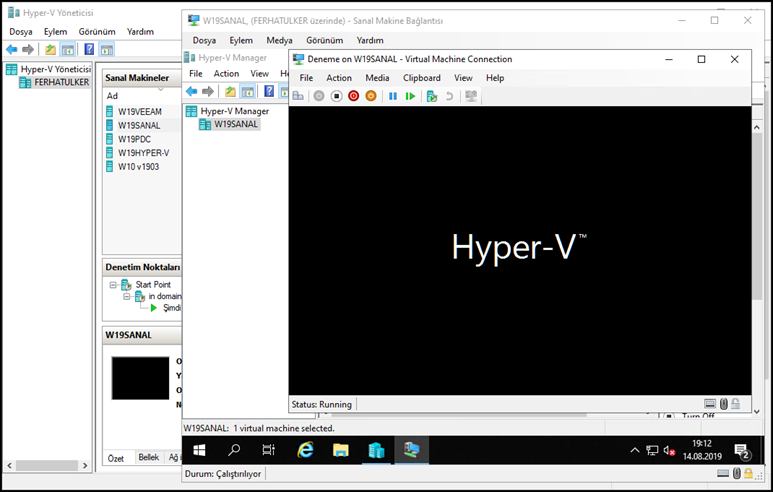Image resolution: width=773 pixels, height=492 pixels.
Task: Toggle console tree in inner Hyper-V Manager
Action: click(247, 91)
